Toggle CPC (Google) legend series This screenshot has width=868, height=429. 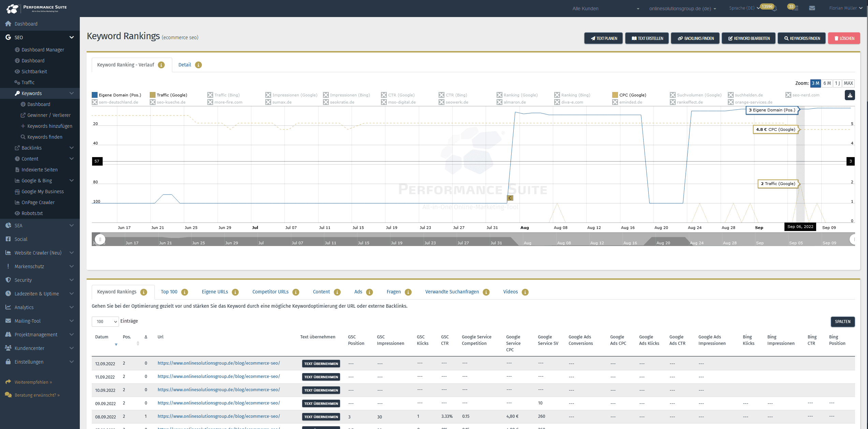pyautogui.click(x=629, y=95)
